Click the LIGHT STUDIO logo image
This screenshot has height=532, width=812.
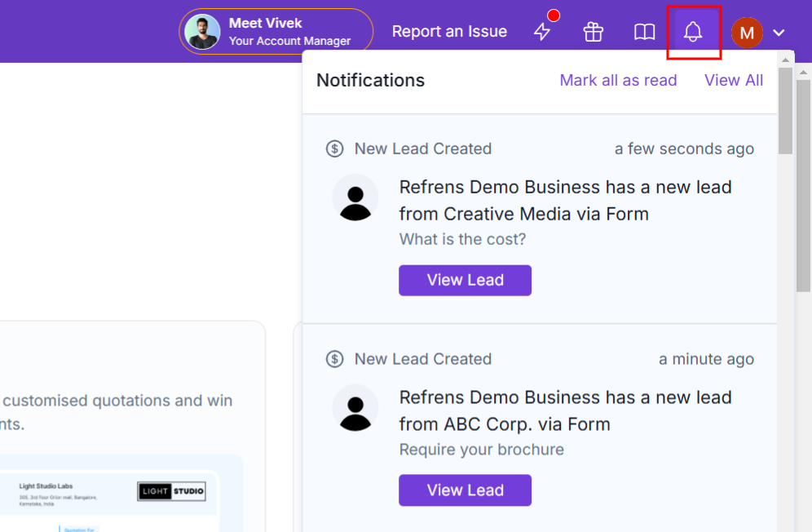pyautogui.click(x=171, y=491)
